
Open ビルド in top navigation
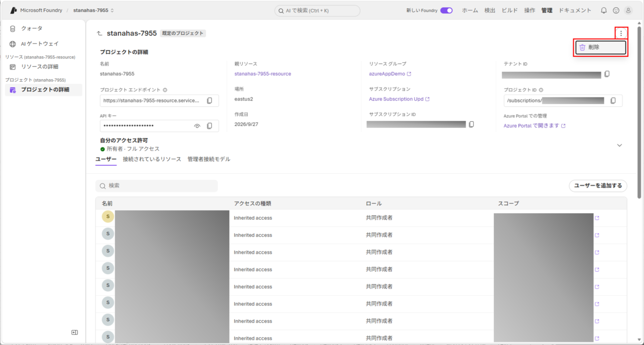click(510, 10)
